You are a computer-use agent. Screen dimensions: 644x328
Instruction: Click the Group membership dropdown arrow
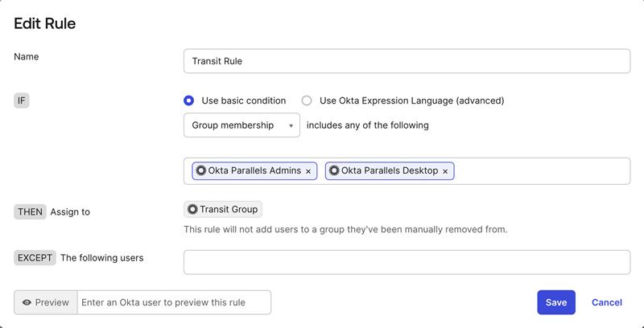[291, 126]
